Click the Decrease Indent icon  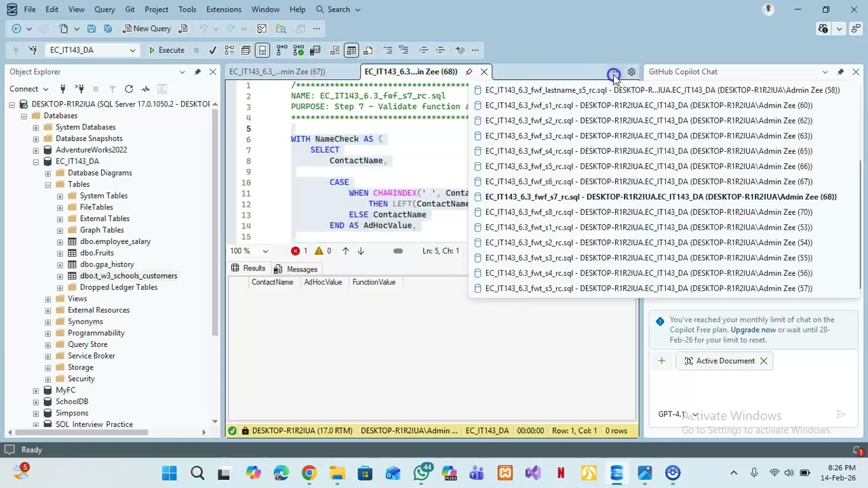pos(424,50)
